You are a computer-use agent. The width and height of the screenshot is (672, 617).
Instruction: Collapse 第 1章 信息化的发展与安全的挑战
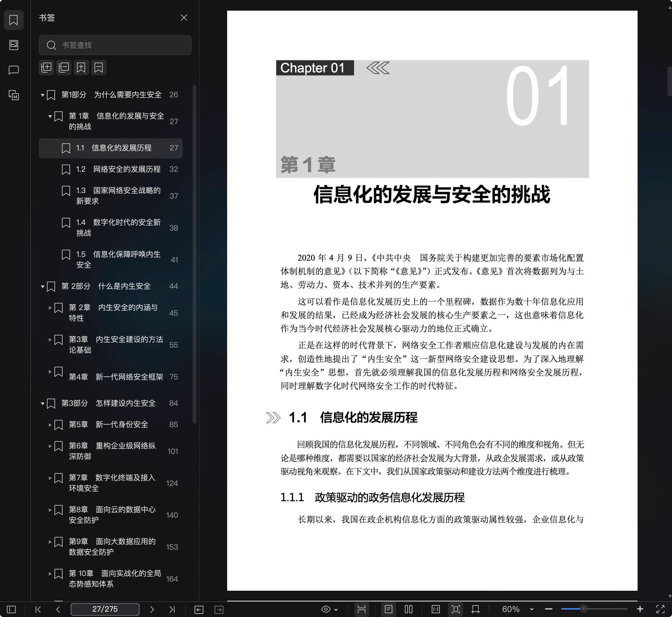coord(50,116)
